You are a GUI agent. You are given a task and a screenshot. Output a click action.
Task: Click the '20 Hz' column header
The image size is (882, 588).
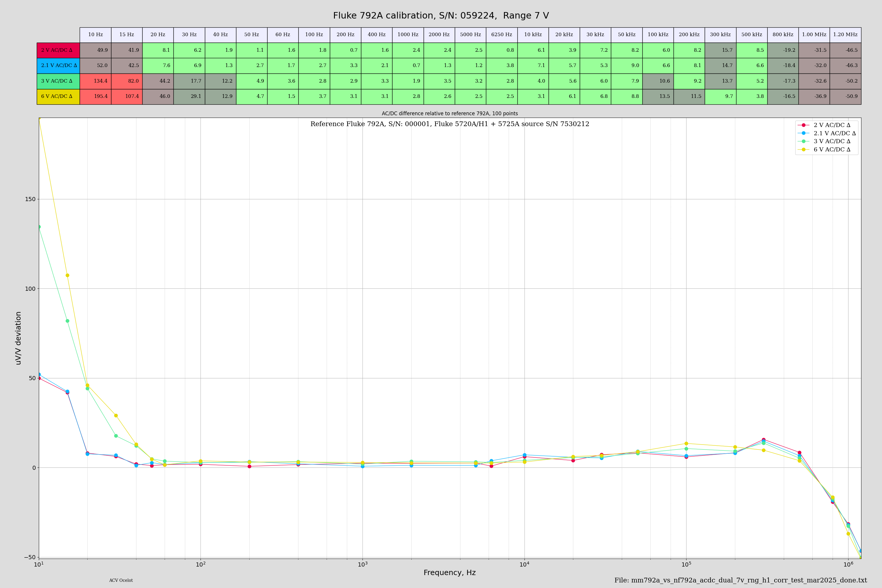(158, 35)
